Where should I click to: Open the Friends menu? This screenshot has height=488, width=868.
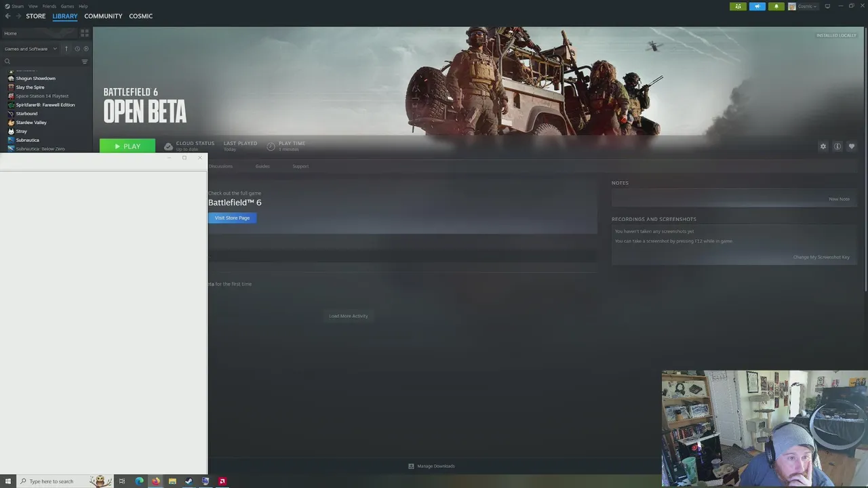coord(50,6)
